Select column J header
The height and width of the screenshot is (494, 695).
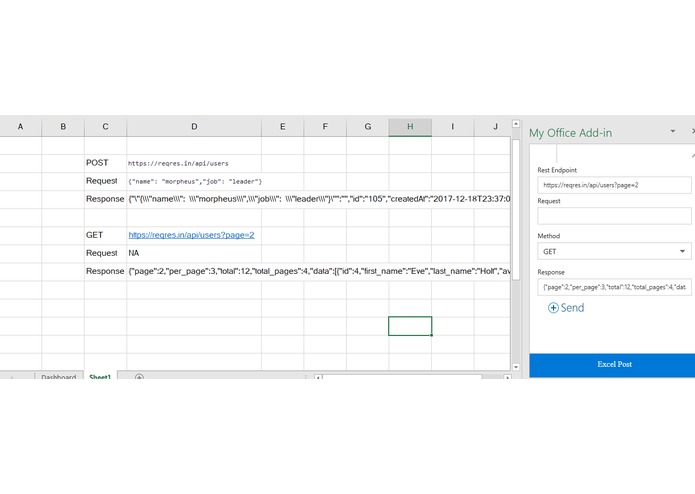coord(493,127)
